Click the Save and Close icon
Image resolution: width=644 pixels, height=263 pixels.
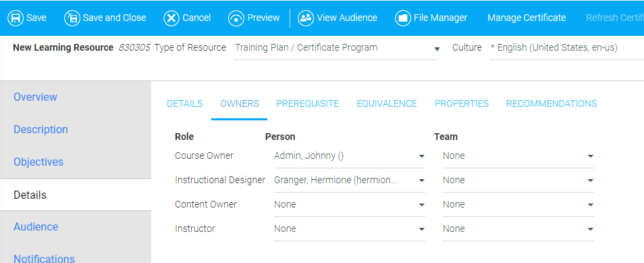(x=72, y=18)
